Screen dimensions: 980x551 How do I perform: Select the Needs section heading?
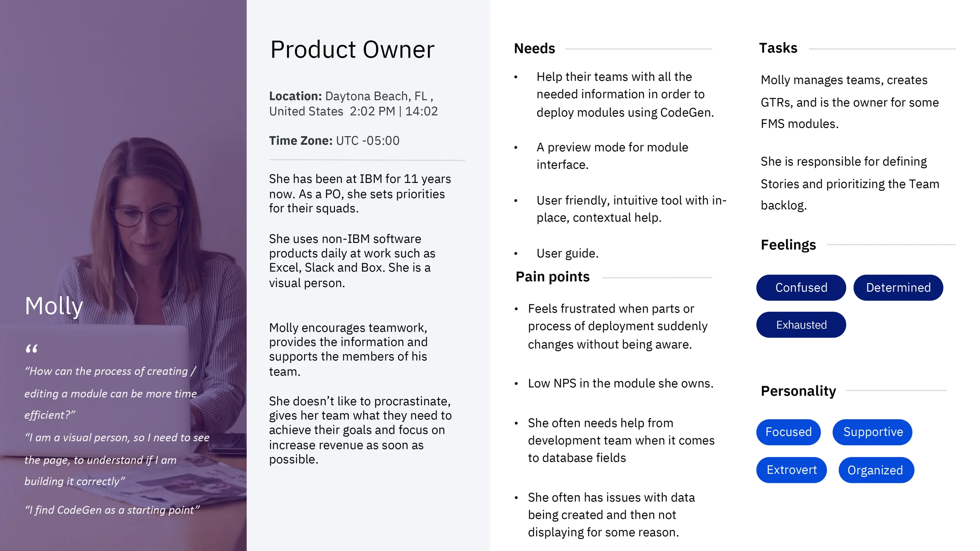pos(535,49)
